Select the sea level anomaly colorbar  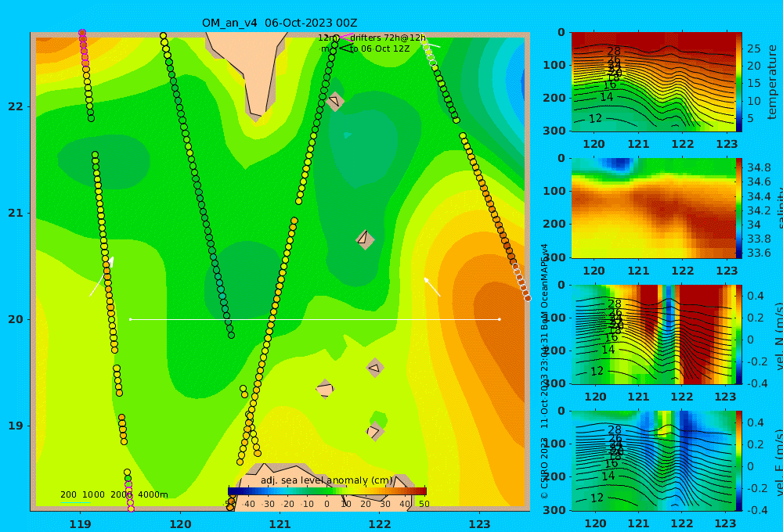pos(327,491)
